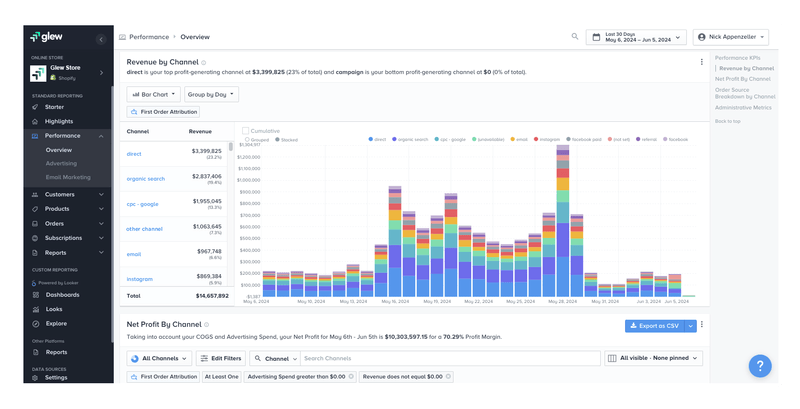Click the Glew logo in sidebar

point(46,37)
